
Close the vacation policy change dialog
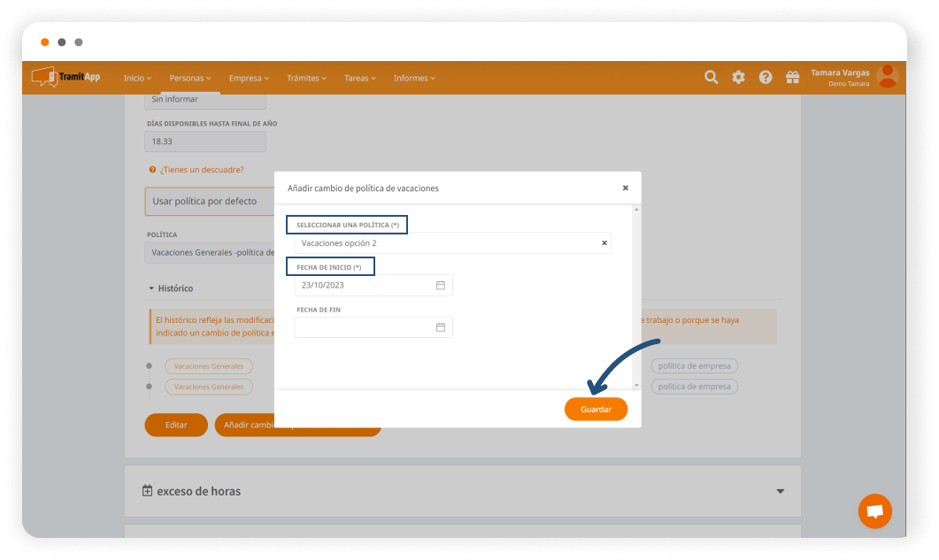[625, 188]
